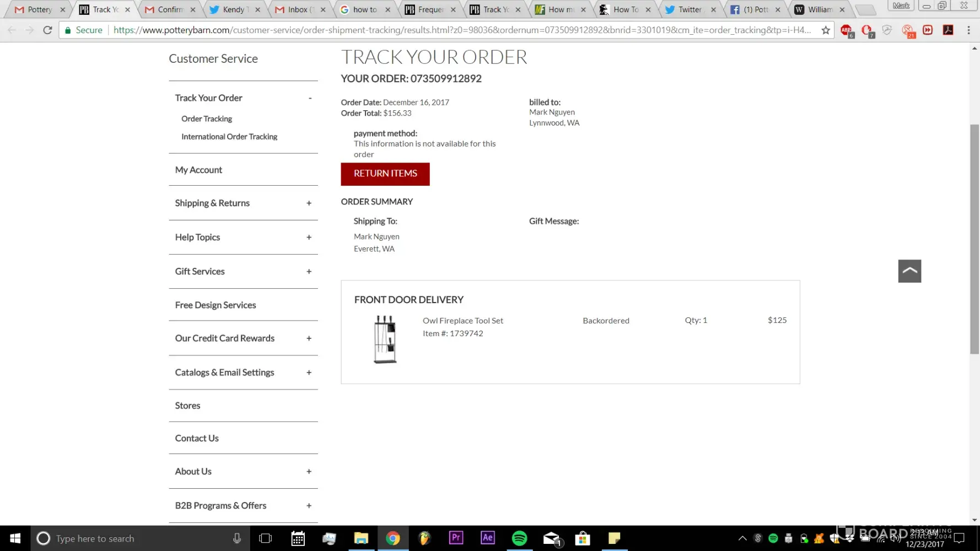Launch FL Studio from the taskbar
Screen dimensions: 980x551
click(424, 538)
